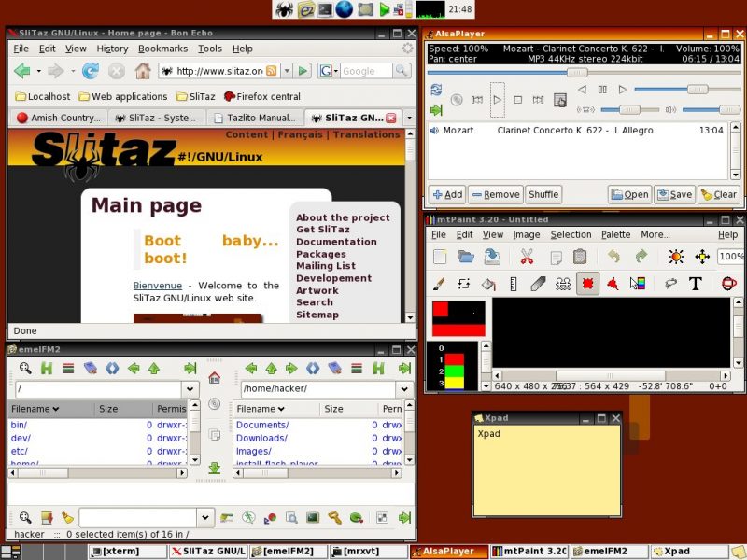The width and height of the screenshot is (747, 560).
Task: Open the terminal icon in top panel
Action: (x=325, y=9)
